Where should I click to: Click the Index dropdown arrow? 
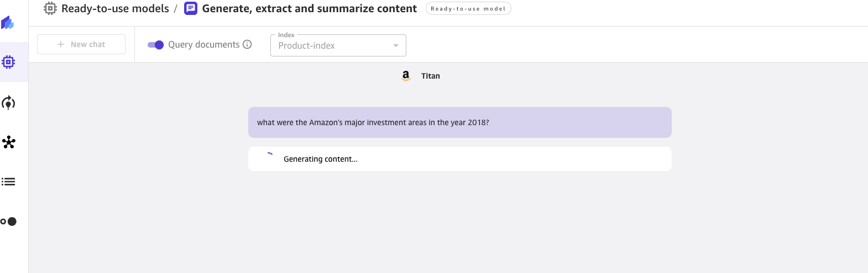396,45
